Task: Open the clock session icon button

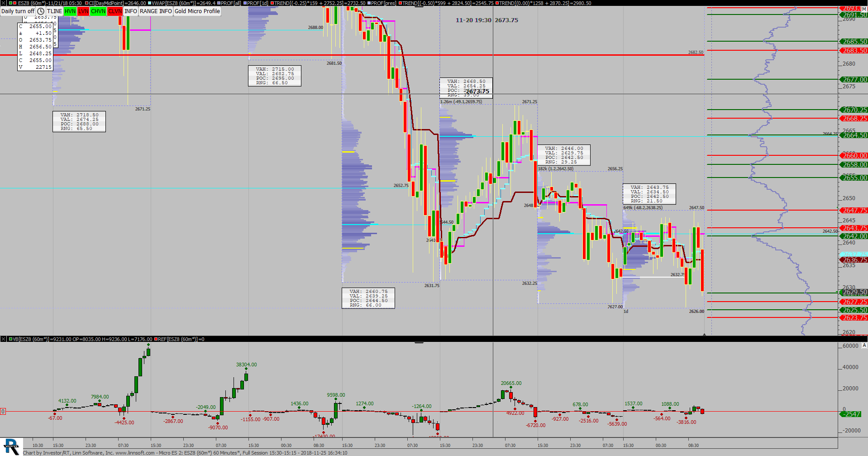Action: pos(41,11)
